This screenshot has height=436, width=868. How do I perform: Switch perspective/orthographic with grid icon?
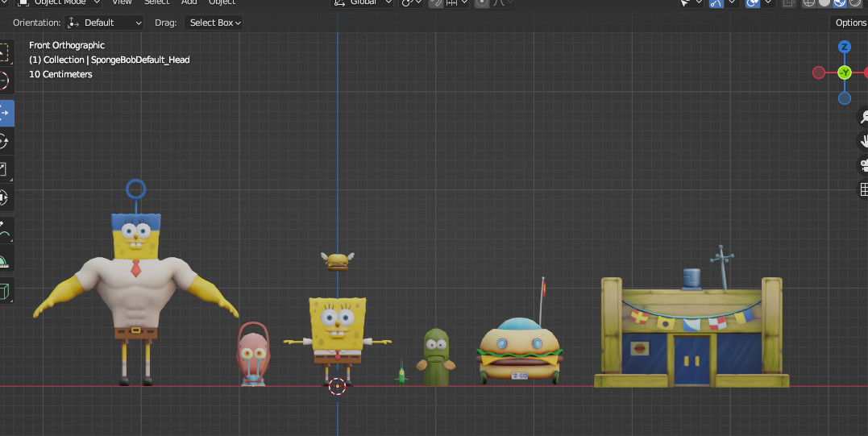click(863, 189)
